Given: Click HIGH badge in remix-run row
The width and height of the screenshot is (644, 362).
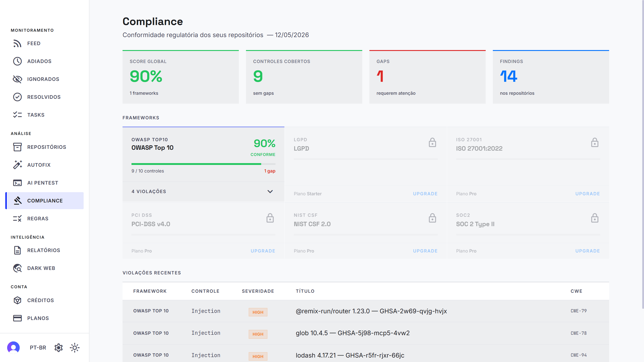Looking at the screenshot, I should [x=258, y=312].
